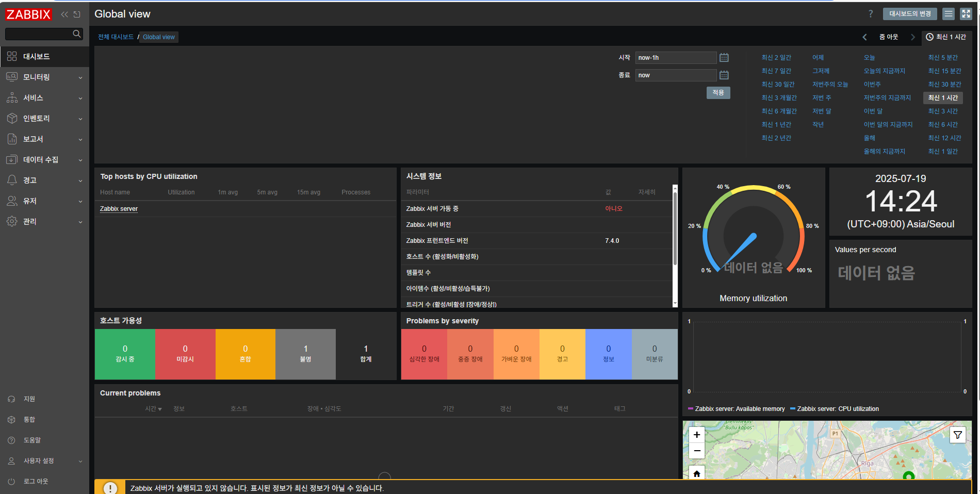Select 최신 2 일간 time range
Screen dimensions: 980x494
[x=776, y=58]
